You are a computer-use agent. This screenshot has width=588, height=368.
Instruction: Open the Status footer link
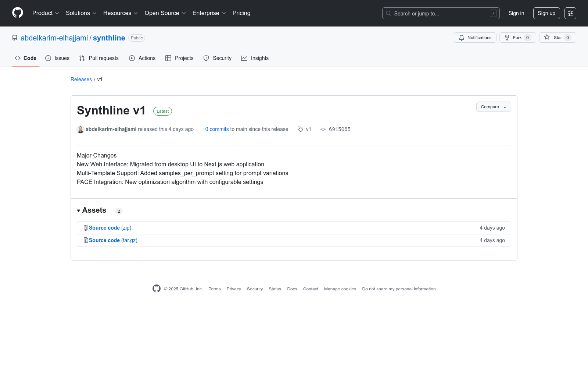coord(275,289)
